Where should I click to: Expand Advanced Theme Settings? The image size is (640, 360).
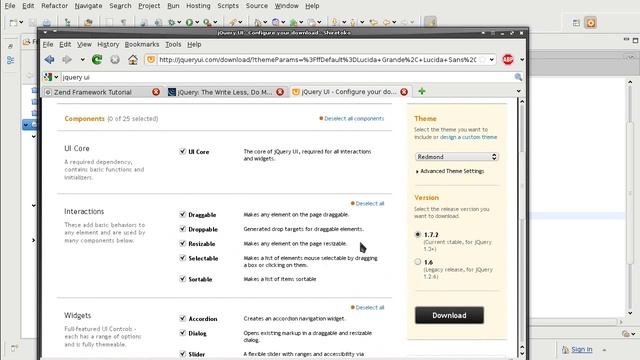click(450, 171)
